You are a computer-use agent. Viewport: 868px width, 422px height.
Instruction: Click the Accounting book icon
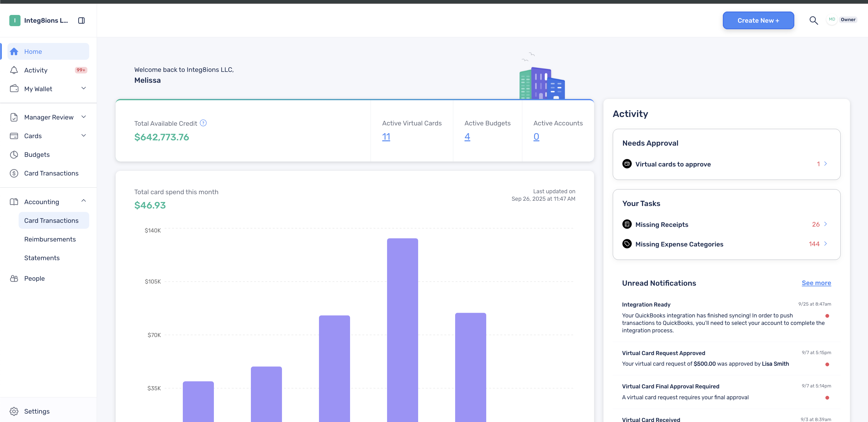[x=14, y=202]
